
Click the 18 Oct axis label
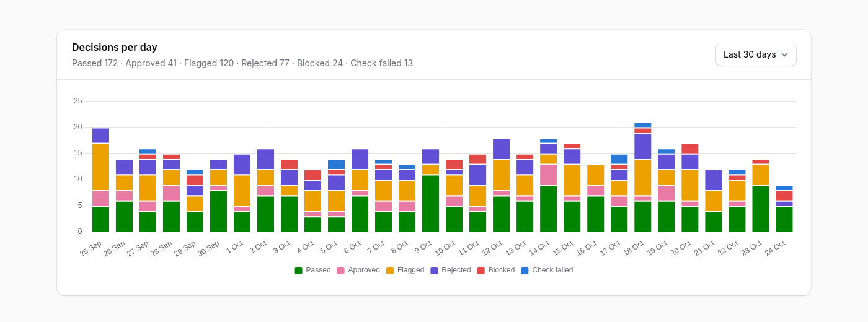pos(632,248)
